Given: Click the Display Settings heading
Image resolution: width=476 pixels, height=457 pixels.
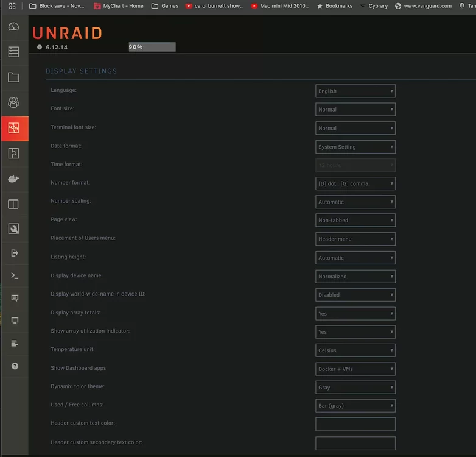Looking at the screenshot, I should (82, 71).
